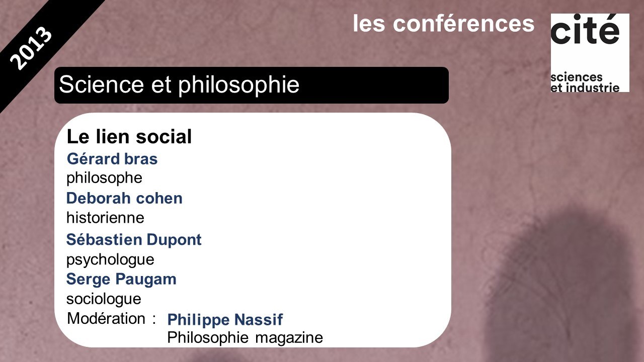Image resolution: width=644 pixels, height=362 pixels.
Task: Select the 'Science et philosophie' title bar
Action: point(252,85)
